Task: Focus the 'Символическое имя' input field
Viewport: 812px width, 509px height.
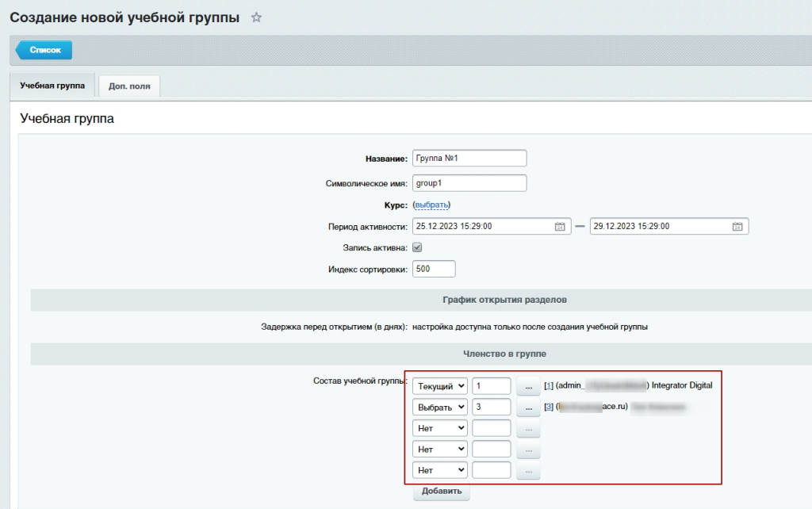Action: pos(469,183)
